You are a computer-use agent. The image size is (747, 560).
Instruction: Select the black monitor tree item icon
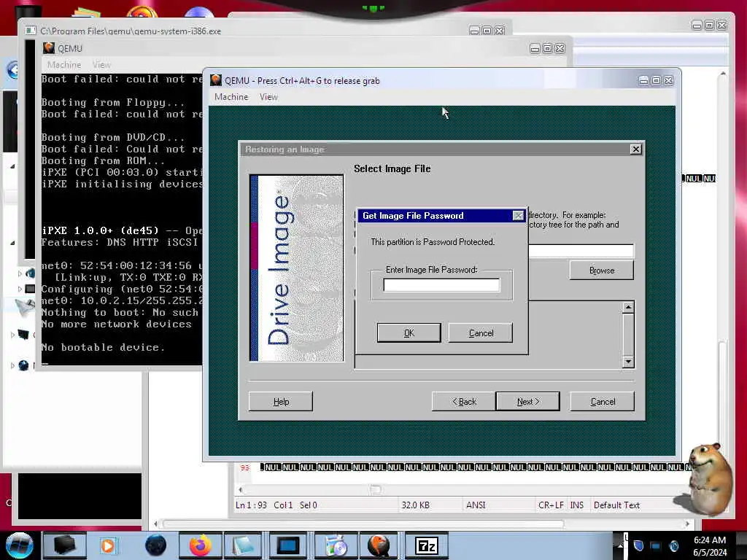(x=23, y=334)
